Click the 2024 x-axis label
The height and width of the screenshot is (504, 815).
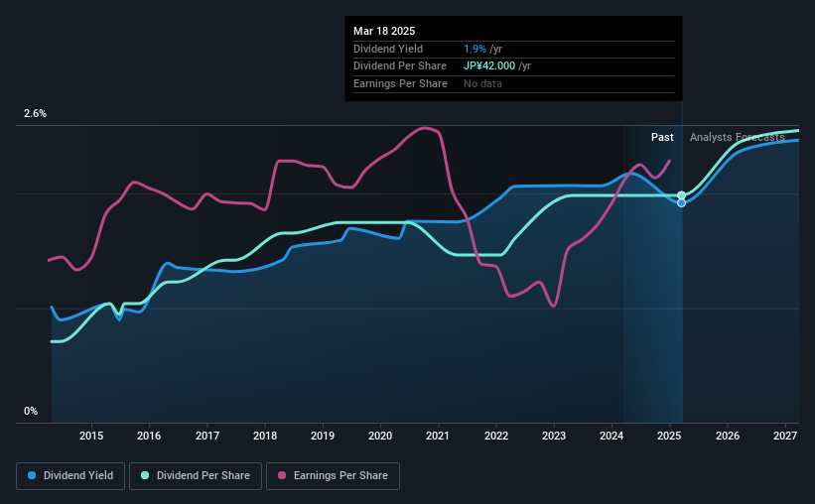(x=611, y=436)
